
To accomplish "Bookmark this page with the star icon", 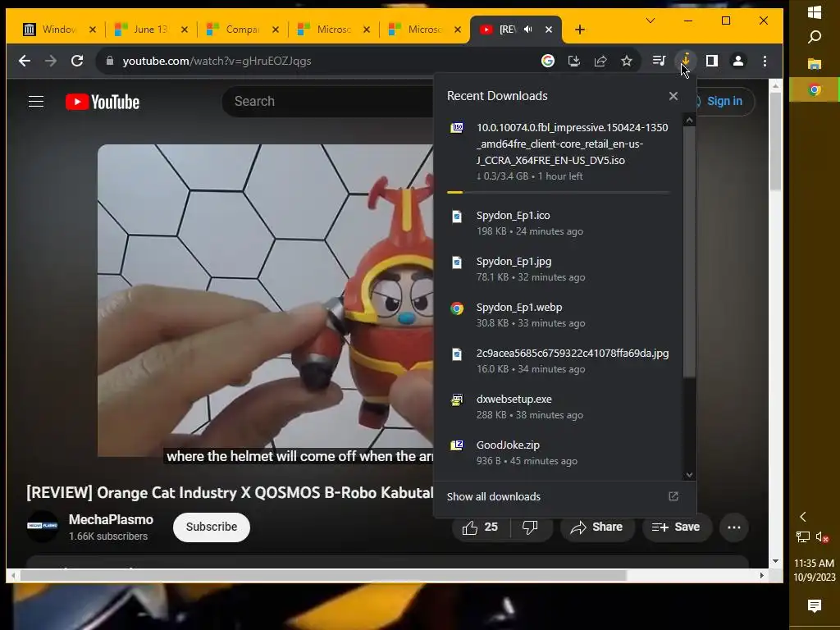I will click(x=626, y=61).
